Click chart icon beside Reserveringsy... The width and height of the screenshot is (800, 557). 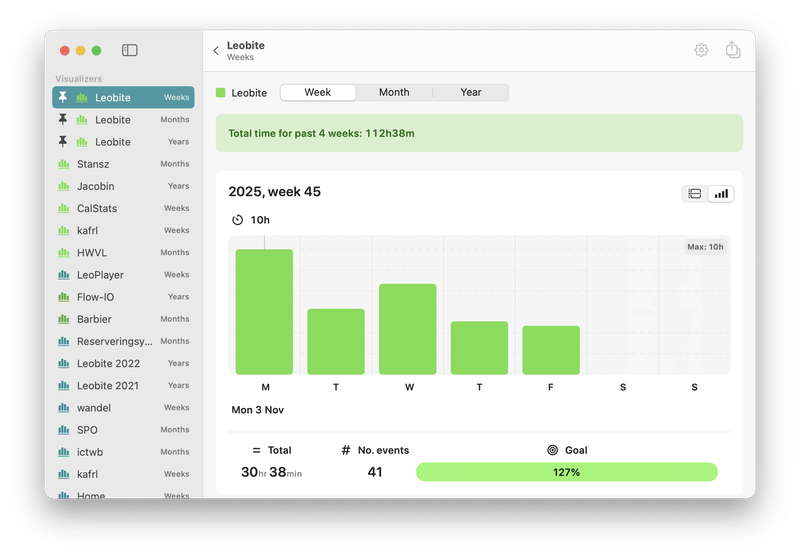pyautogui.click(x=63, y=341)
